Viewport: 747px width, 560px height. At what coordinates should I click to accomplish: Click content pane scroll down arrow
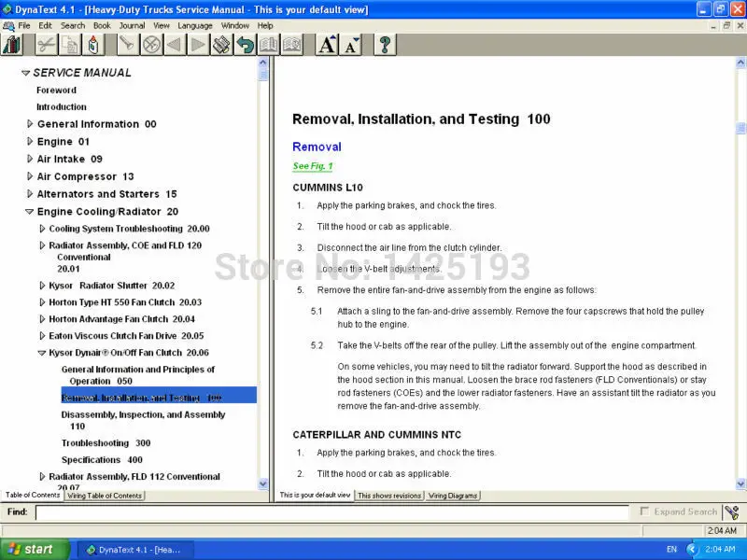coord(740,484)
